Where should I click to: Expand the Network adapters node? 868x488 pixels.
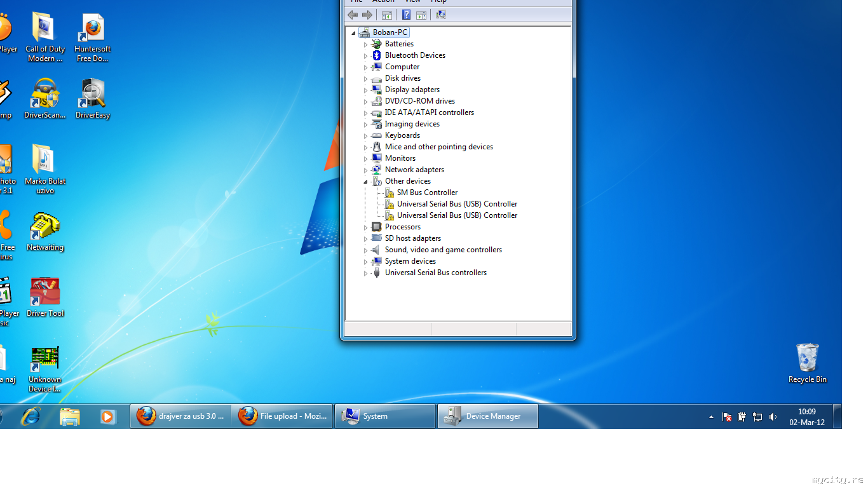[x=365, y=170]
